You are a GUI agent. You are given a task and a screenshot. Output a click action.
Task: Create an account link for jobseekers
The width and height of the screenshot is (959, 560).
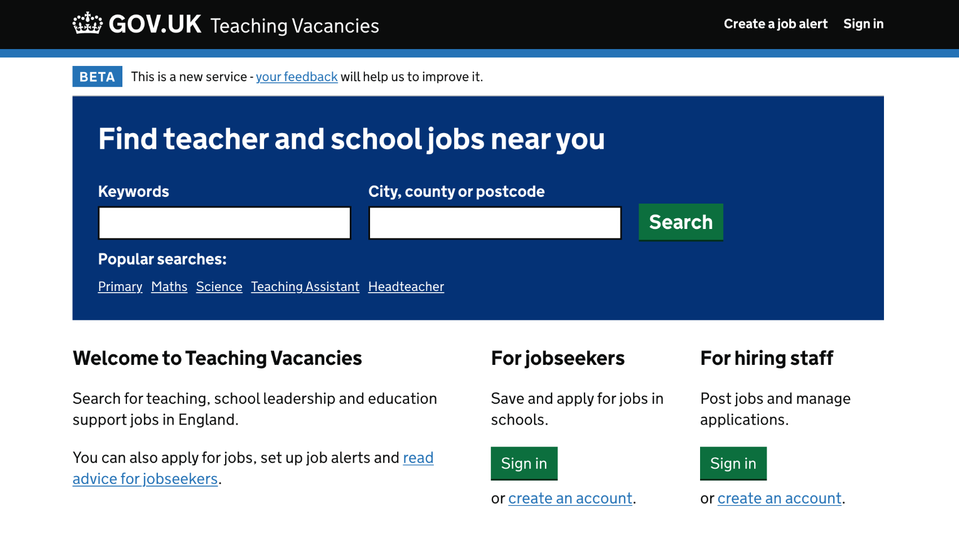[x=570, y=499]
